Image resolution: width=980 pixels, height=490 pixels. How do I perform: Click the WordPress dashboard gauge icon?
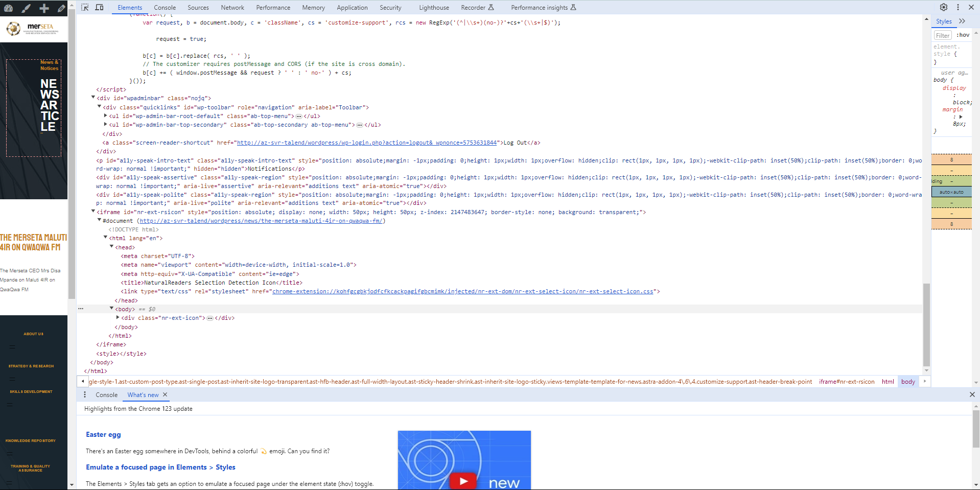click(x=8, y=8)
